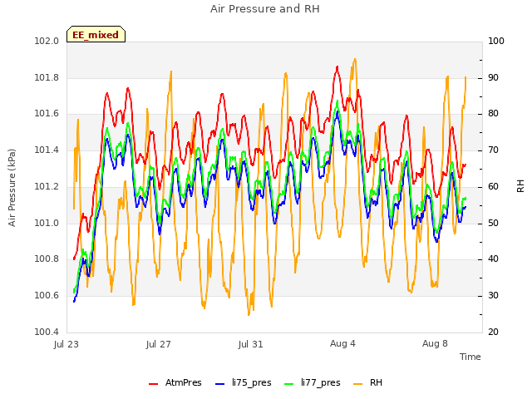Image resolution: width=532 pixels, height=399 pixels.
Task: Toggle the li77_pres legend entry
Action: tap(313, 382)
